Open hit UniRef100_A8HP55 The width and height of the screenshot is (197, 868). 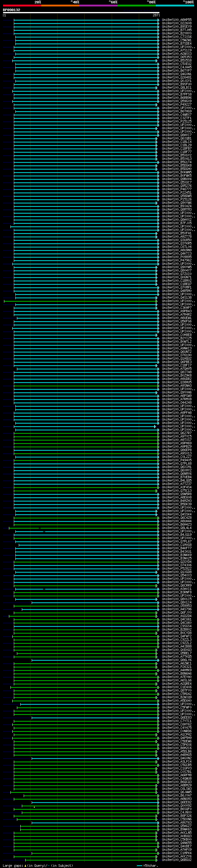click(x=177, y=20)
